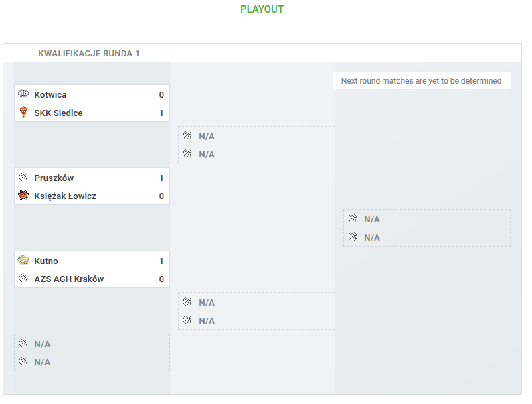Click the Kutno team logo
The height and width of the screenshot is (404, 532).
tap(23, 260)
